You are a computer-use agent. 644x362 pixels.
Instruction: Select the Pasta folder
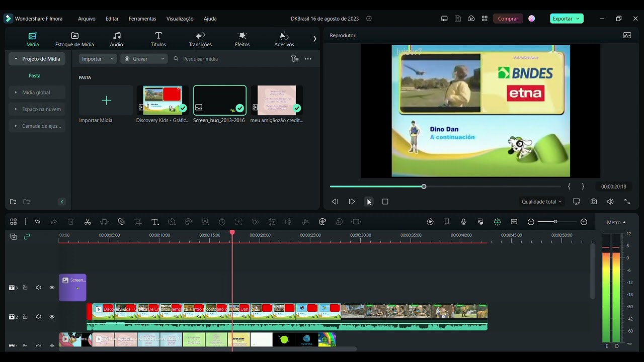(x=34, y=75)
